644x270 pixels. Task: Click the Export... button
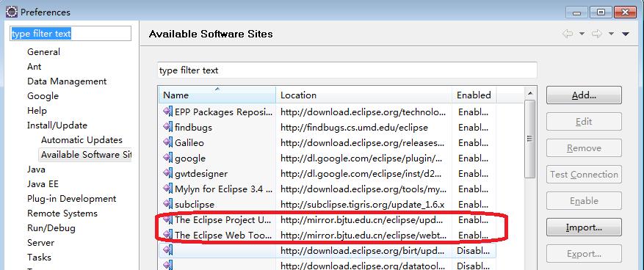(584, 254)
